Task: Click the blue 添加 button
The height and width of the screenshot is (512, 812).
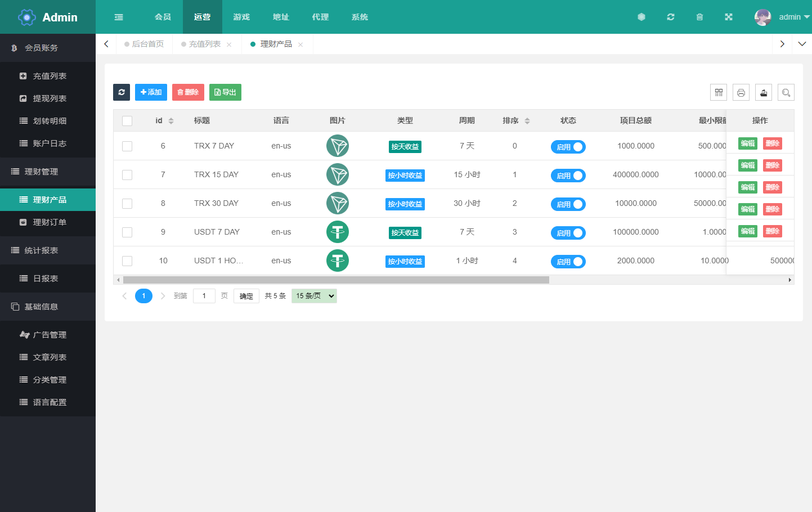Action: (151, 92)
